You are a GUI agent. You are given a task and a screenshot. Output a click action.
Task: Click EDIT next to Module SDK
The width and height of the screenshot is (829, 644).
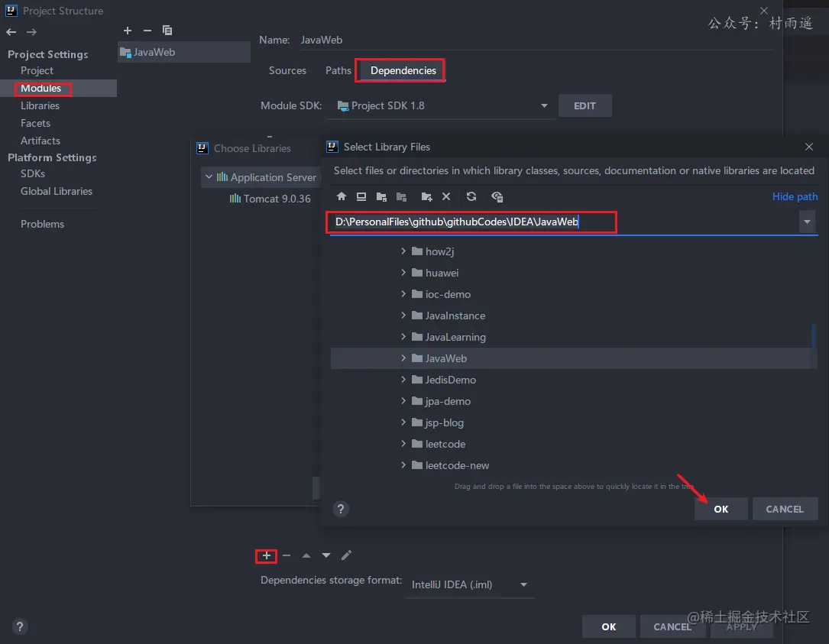tap(585, 105)
